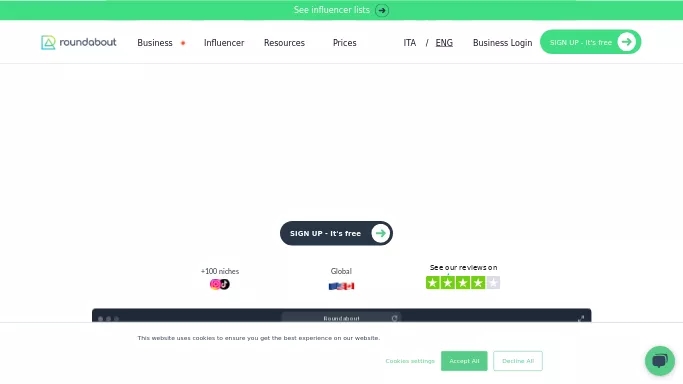Open the Resources menu
This screenshot has height=384, width=683.
point(284,43)
